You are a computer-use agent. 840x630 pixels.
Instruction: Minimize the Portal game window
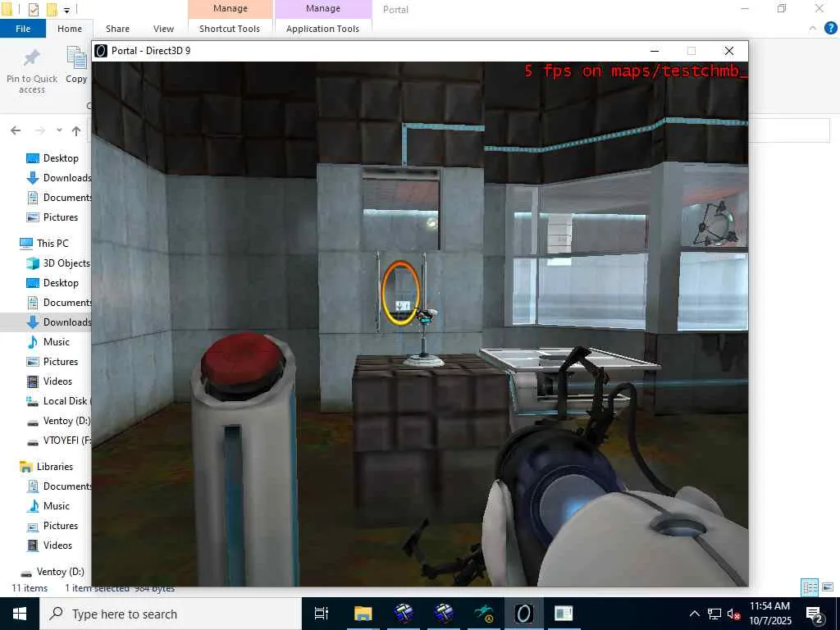(654, 51)
